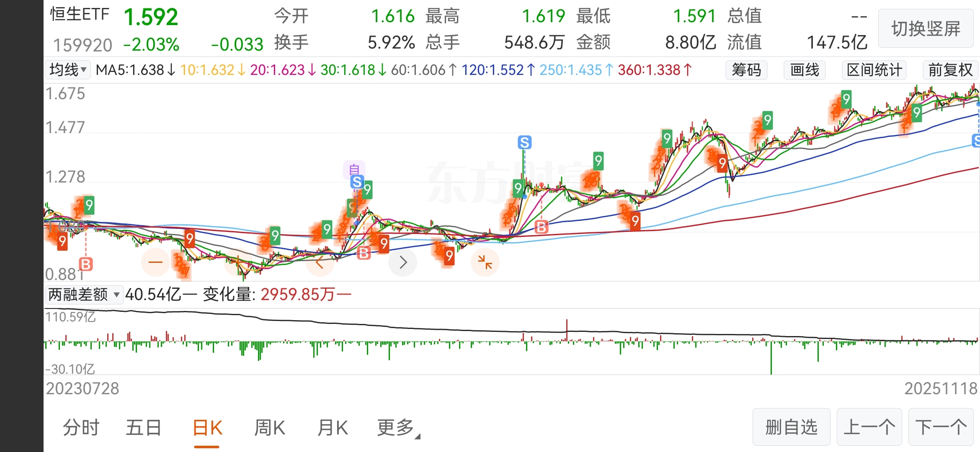Enable the 画线 drawing mode

805,70
